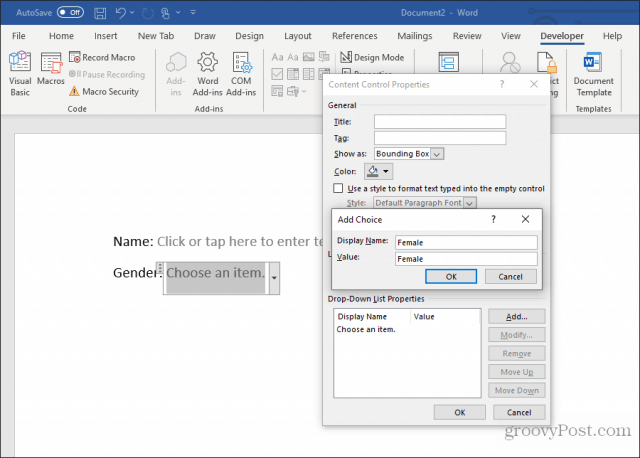Open the Undo history dropdown arrow

point(132,13)
